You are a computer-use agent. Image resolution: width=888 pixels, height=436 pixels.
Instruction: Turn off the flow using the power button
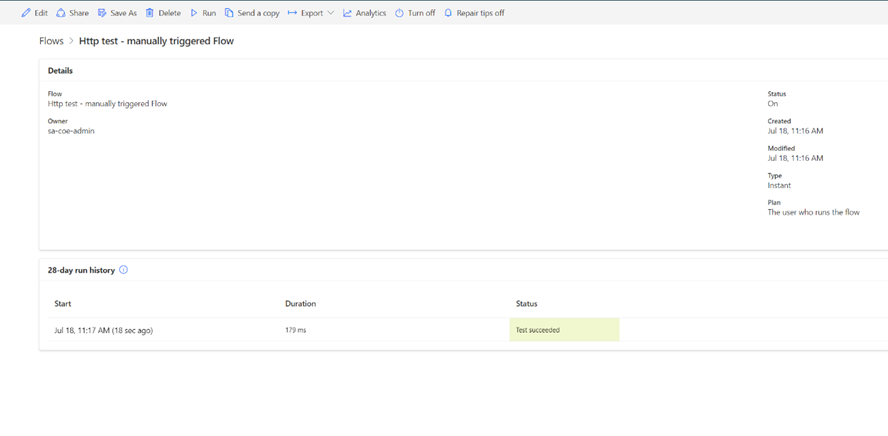pos(399,13)
